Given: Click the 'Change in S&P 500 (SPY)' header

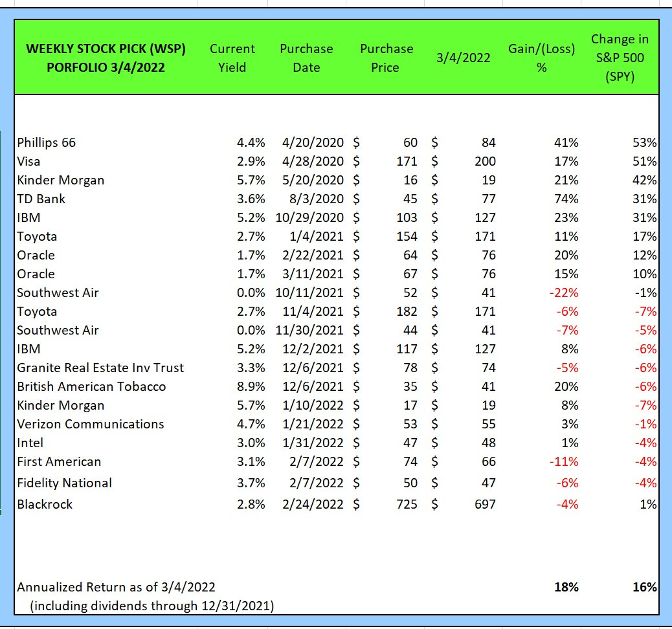Looking at the screenshot, I should (620, 58).
